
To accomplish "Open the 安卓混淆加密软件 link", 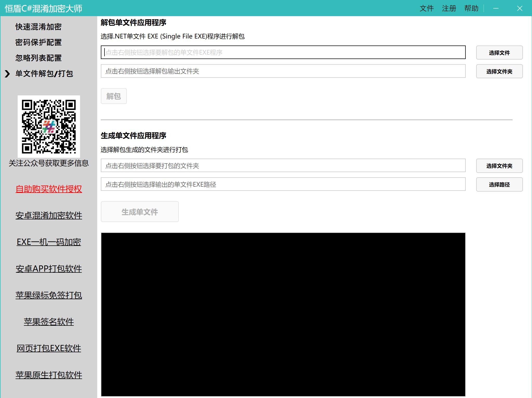I will tap(49, 216).
